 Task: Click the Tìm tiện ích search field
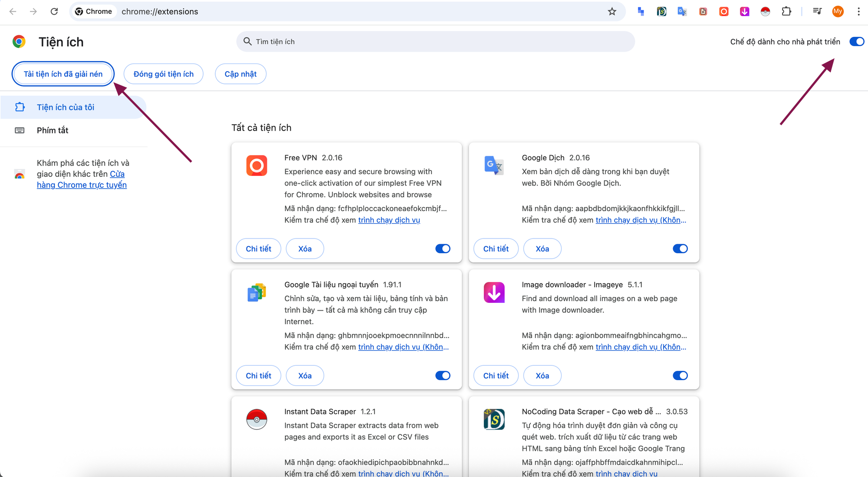(435, 42)
